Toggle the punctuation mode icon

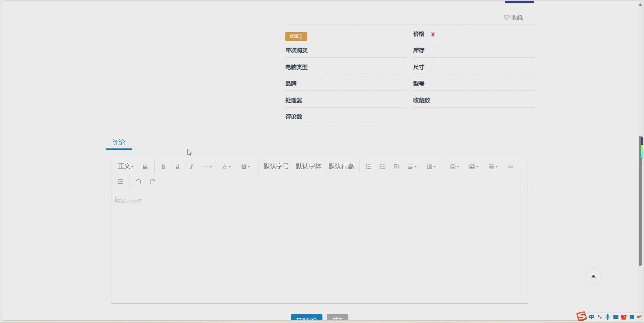[600, 317]
